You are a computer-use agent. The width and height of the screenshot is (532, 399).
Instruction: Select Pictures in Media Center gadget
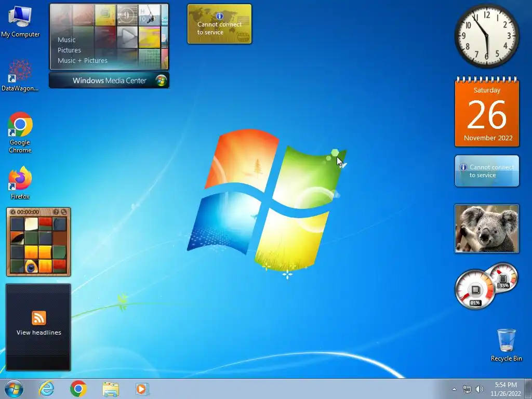point(69,50)
